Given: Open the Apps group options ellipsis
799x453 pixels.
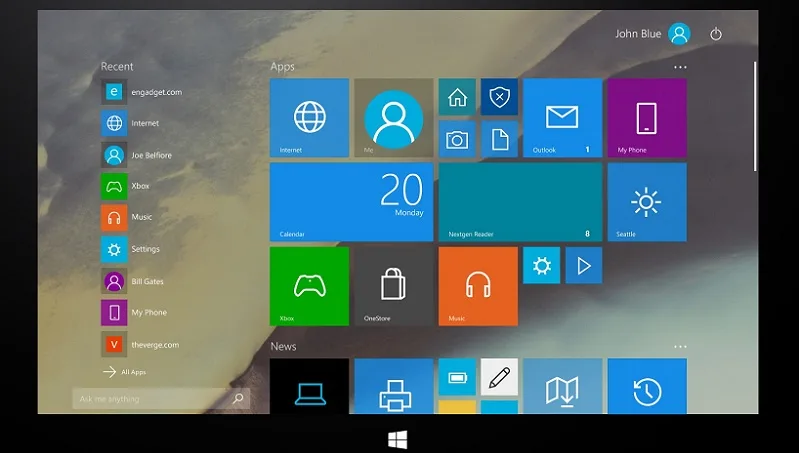Looking at the screenshot, I should pos(680,67).
